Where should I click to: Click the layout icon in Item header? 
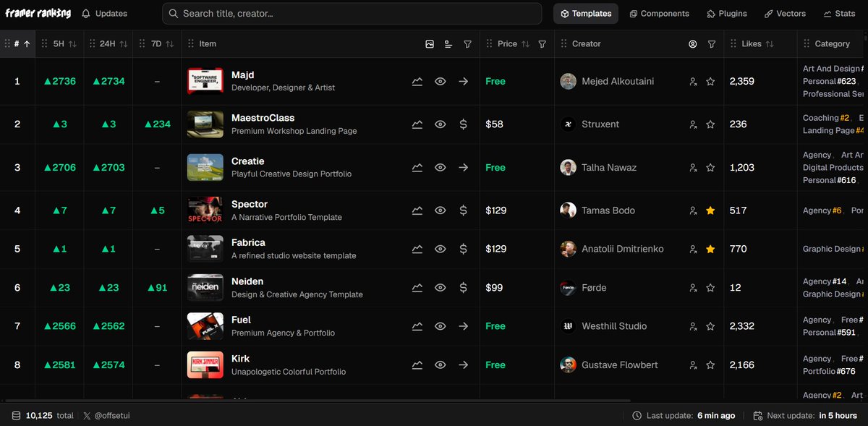pos(448,44)
